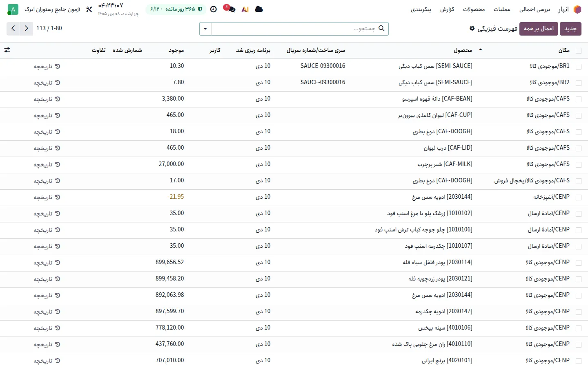The height and width of the screenshot is (368, 588).
Task: Open the محصولات menu
Action: 474,9
